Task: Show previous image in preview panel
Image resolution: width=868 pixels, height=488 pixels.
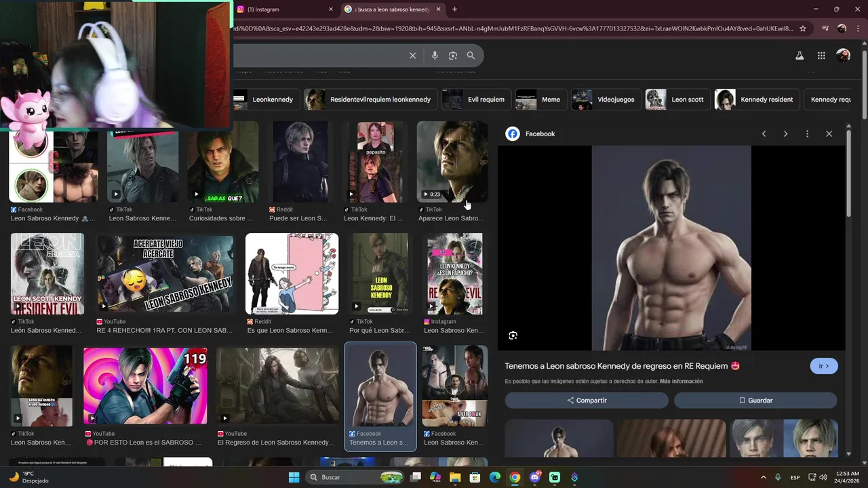Action: click(x=764, y=134)
